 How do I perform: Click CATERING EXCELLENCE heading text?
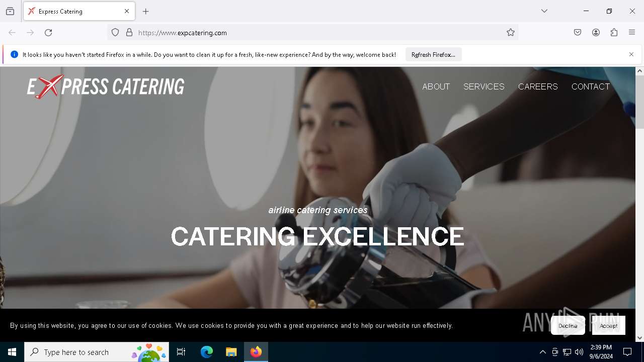317,236
